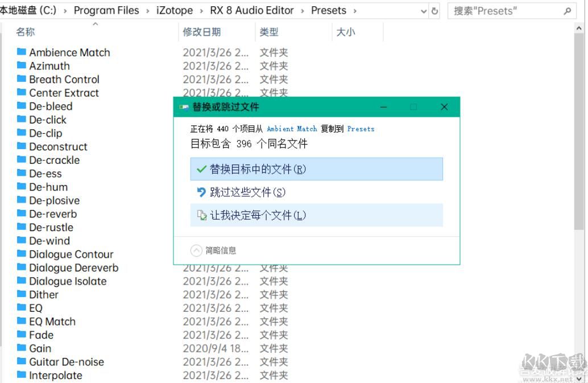This screenshot has height=383, width=588.
Task: Click the dialog title bar icon
Action: pos(183,107)
